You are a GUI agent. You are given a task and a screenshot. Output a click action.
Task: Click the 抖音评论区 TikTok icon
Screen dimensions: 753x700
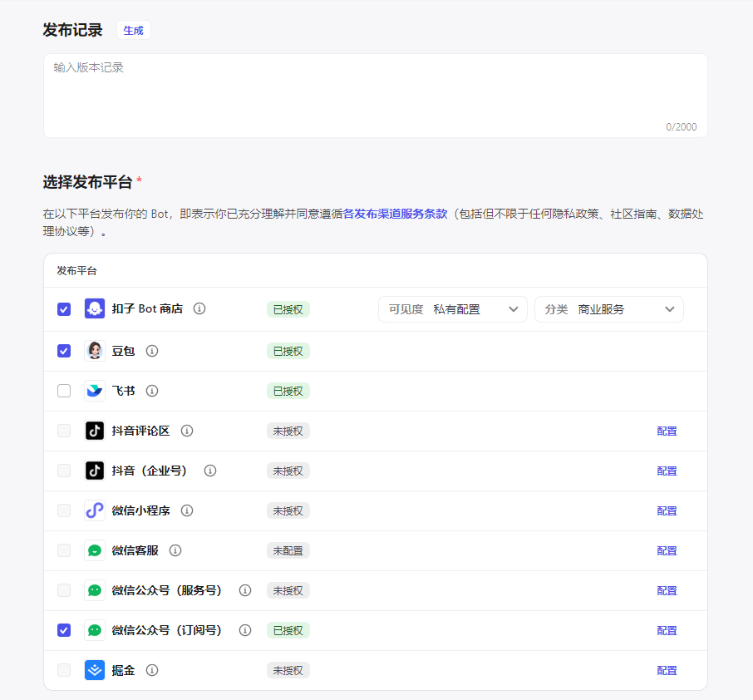point(95,431)
